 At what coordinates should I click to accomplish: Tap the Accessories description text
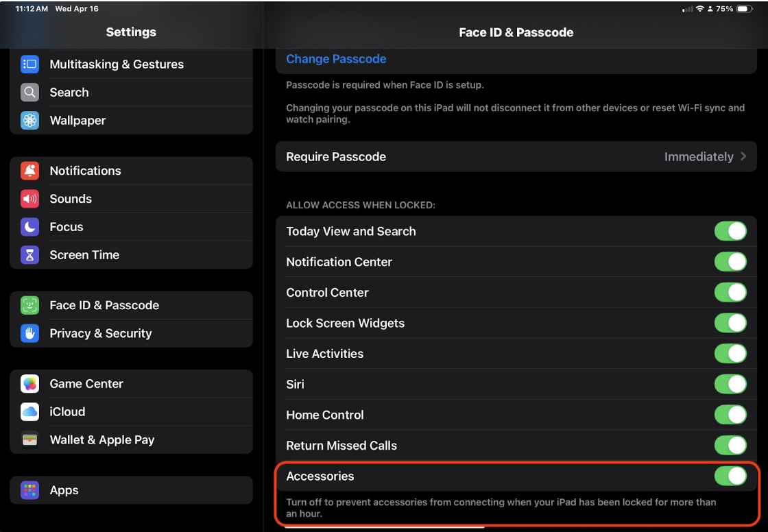tap(501, 507)
